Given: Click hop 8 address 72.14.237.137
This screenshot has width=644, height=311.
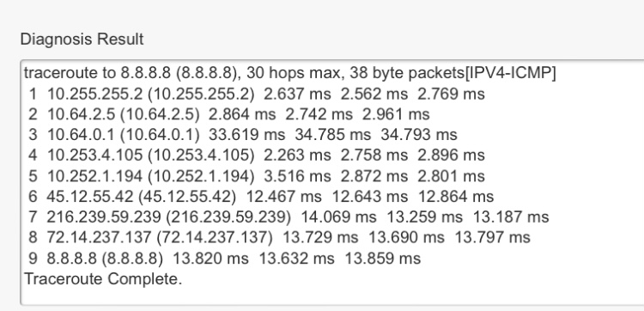Looking at the screenshot, I should [x=99, y=237].
